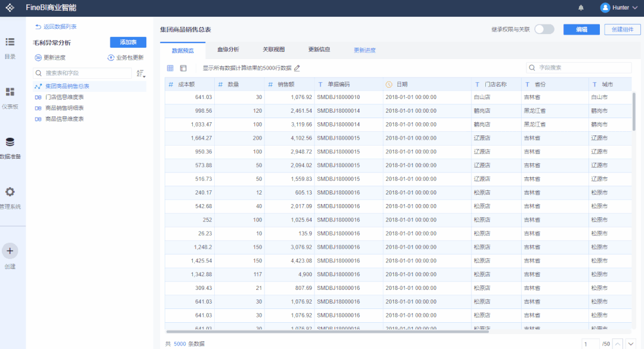Select the field list view icon
This screenshot has height=349, width=644.
click(183, 68)
